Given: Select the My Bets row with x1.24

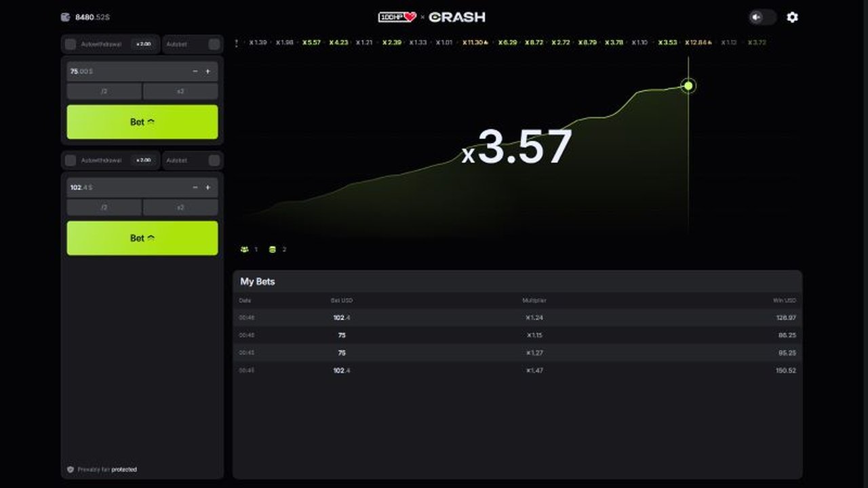Looking at the screenshot, I should [x=517, y=317].
